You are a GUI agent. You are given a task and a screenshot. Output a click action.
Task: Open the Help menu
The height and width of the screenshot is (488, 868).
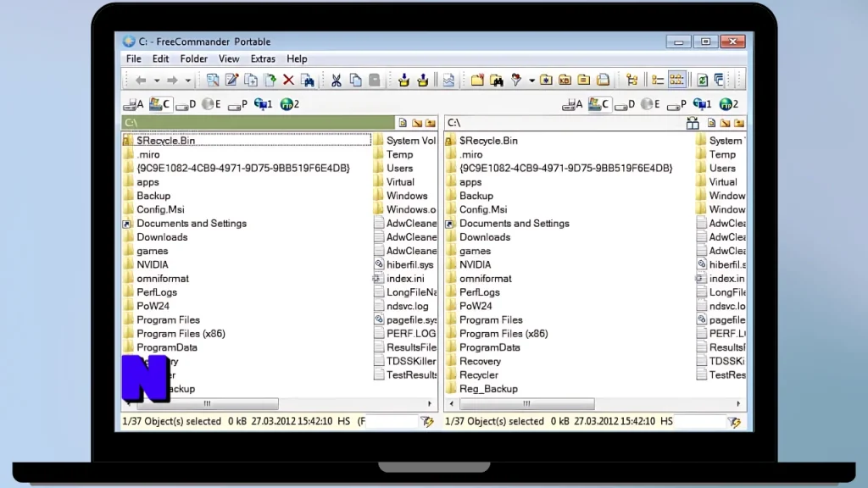[x=297, y=58]
